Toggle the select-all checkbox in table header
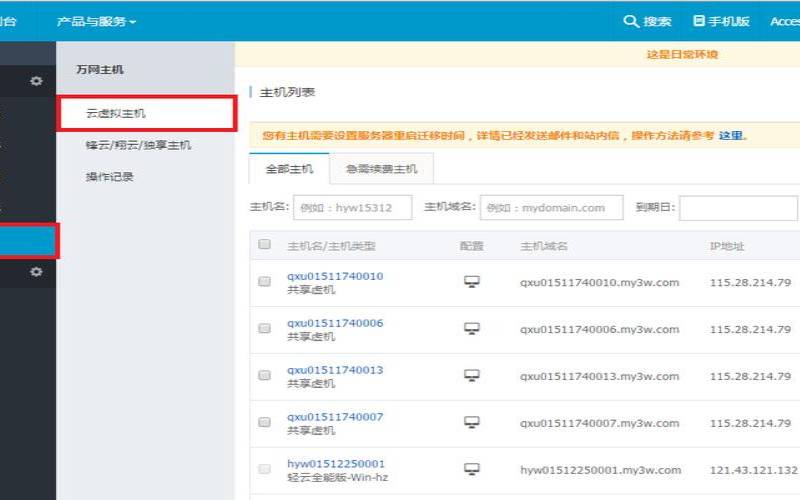The height and width of the screenshot is (500, 800). pos(264,244)
